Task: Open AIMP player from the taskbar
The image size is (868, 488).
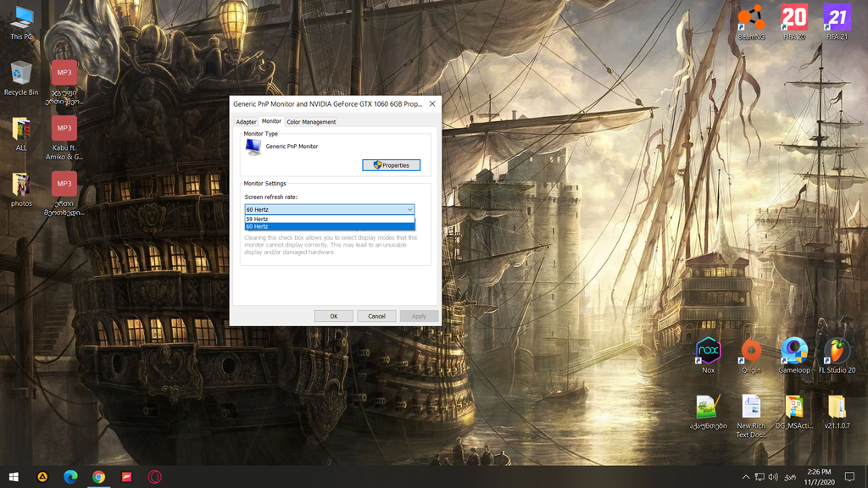Action: click(42, 477)
